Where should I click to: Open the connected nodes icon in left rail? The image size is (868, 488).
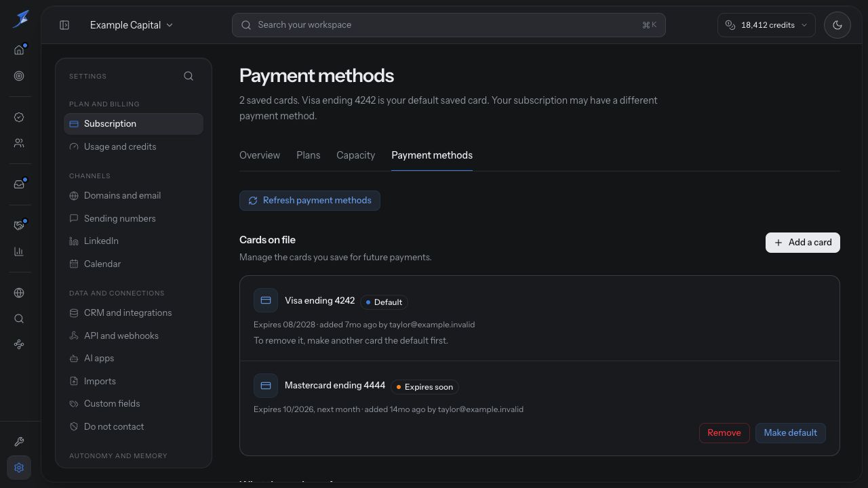click(19, 344)
